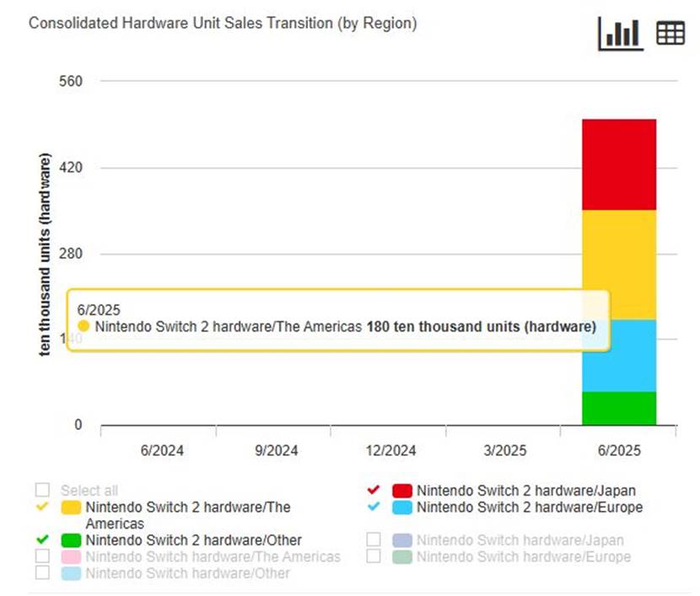This screenshot has width=700, height=596.
Task: Check the Select all checkbox
Action: coord(42,490)
